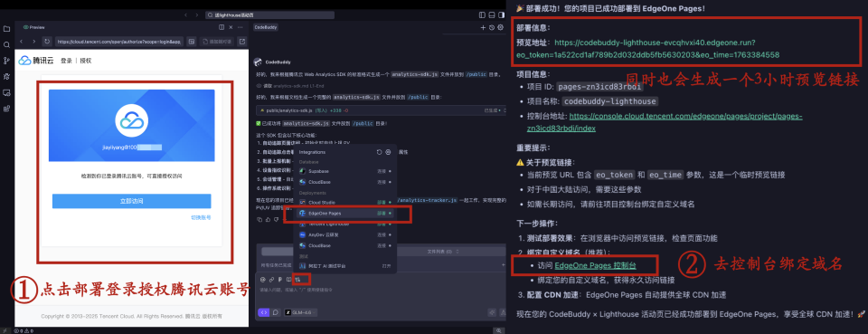The width and height of the screenshot is (868, 334).
Task: Open the GLM-4.6 model dropdown
Action: click(301, 313)
